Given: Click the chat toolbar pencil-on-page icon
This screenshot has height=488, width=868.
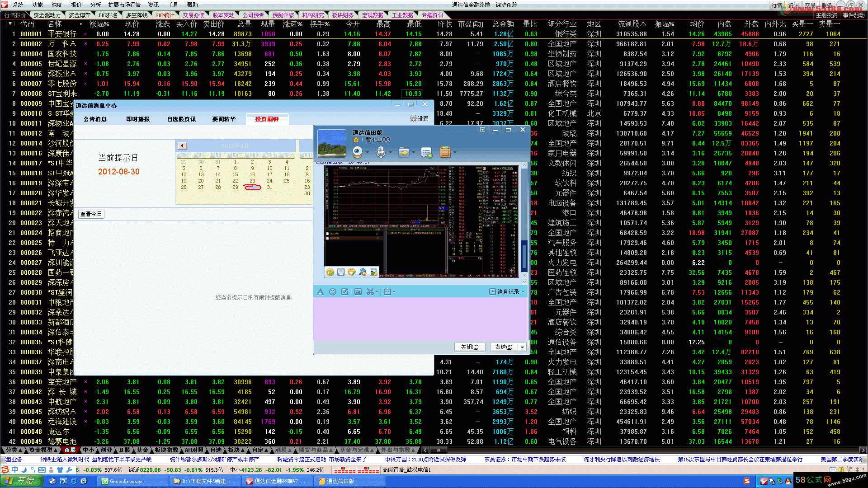Looking at the screenshot, I should point(345,292).
